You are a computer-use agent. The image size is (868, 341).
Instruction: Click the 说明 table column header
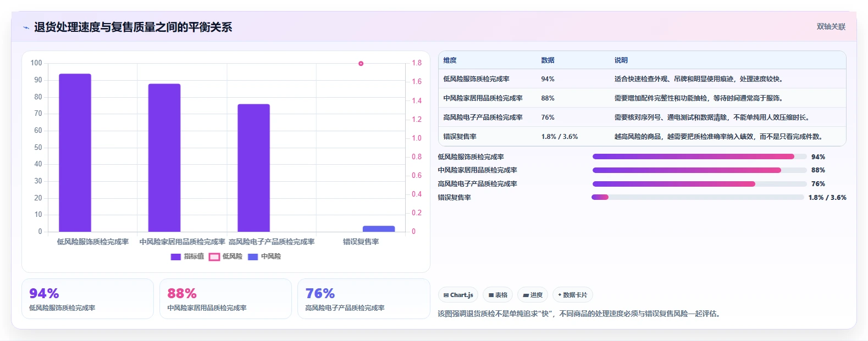click(x=621, y=60)
